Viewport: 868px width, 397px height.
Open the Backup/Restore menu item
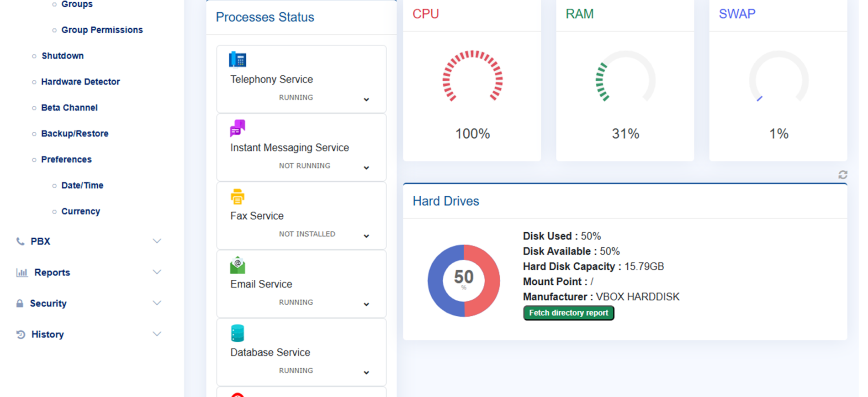[75, 134]
